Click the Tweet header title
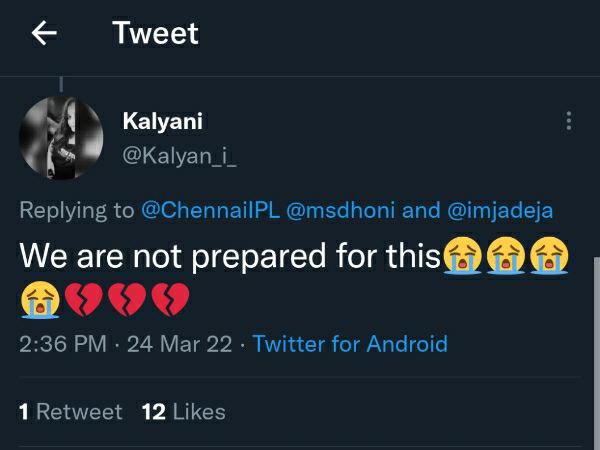The height and width of the screenshot is (450, 600). [x=155, y=33]
